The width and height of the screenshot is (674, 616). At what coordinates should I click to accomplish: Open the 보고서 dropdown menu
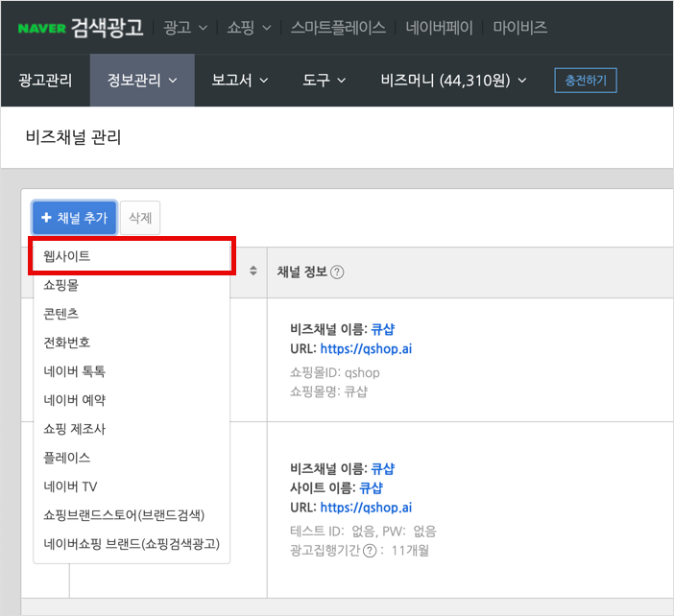(x=240, y=81)
